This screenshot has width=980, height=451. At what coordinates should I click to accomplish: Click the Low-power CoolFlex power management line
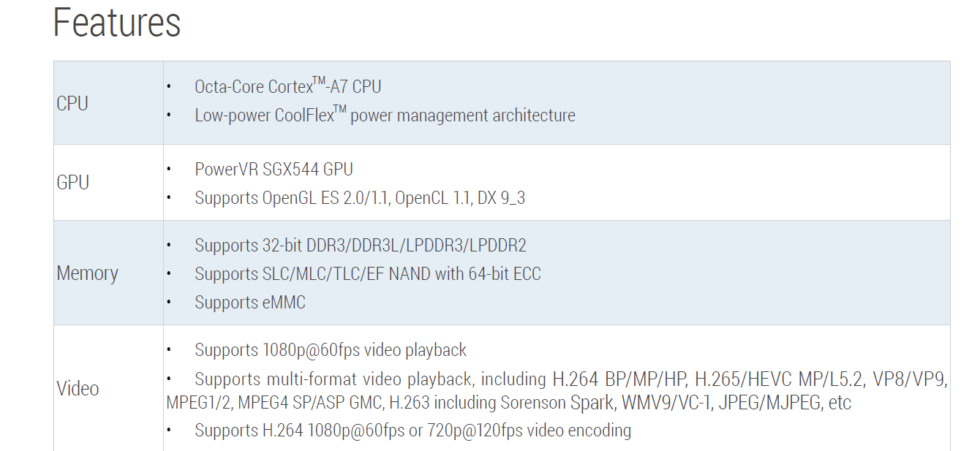pyautogui.click(x=385, y=115)
